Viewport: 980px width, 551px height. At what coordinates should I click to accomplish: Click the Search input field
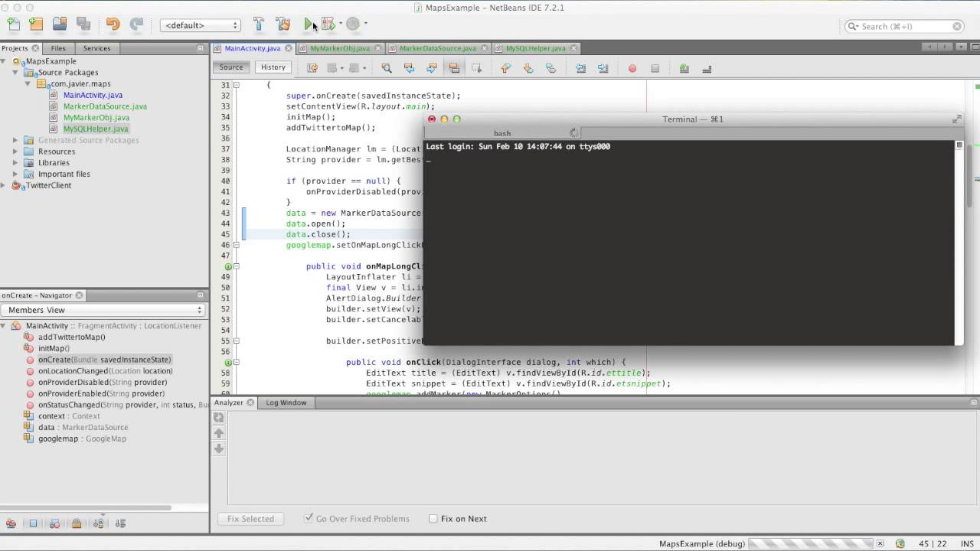(905, 26)
